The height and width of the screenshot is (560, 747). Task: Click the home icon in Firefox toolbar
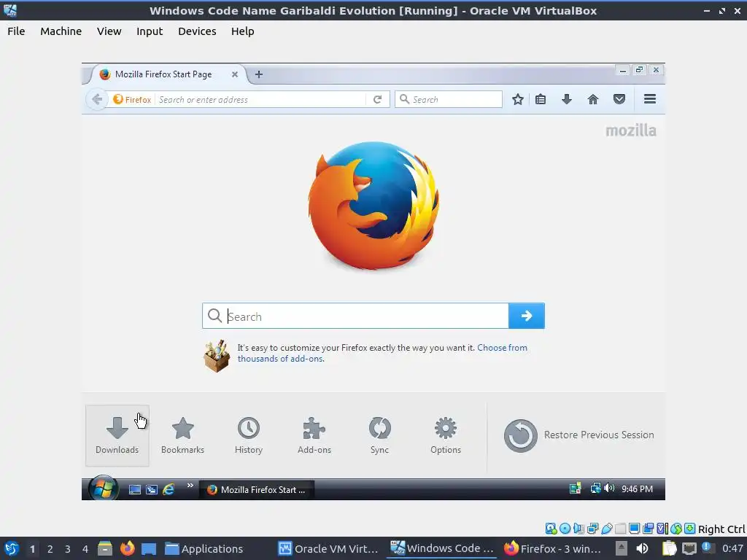coord(592,99)
